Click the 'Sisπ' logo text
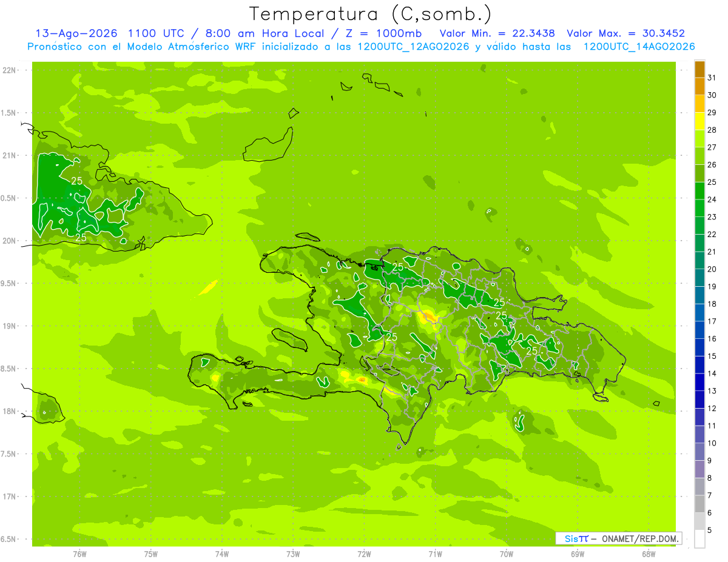Screen dimensions: 728x562 (576, 538)
